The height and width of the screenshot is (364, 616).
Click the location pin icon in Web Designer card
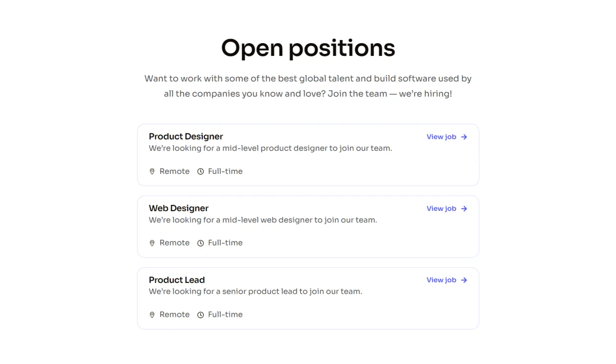(152, 243)
